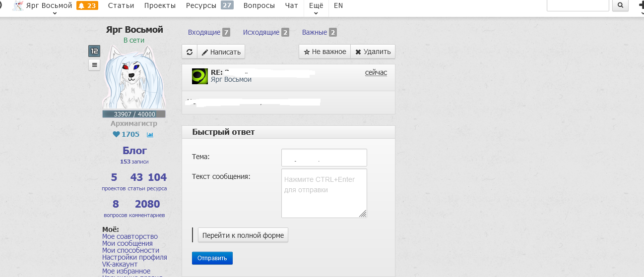Click the Текст сообщения textarea
This screenshot has height=277, width=644.
pyautogui.click(x=324, y=193)
